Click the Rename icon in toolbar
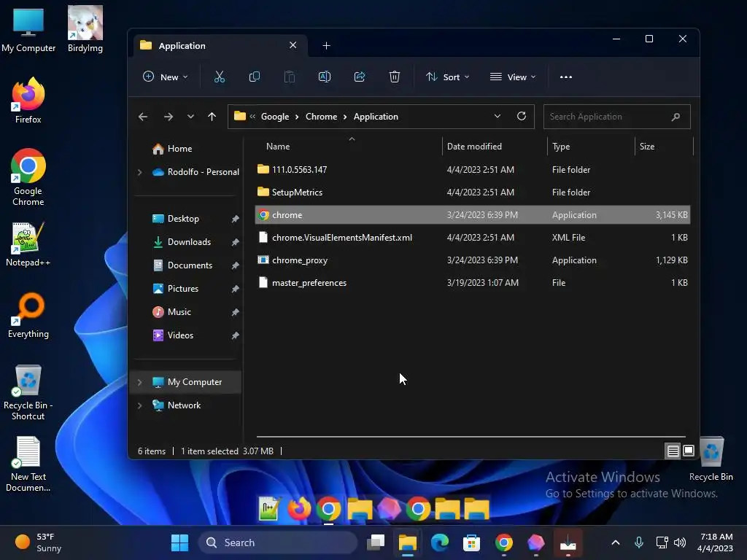The height and width of the screenshot is (560, 747). click(325, 77)
